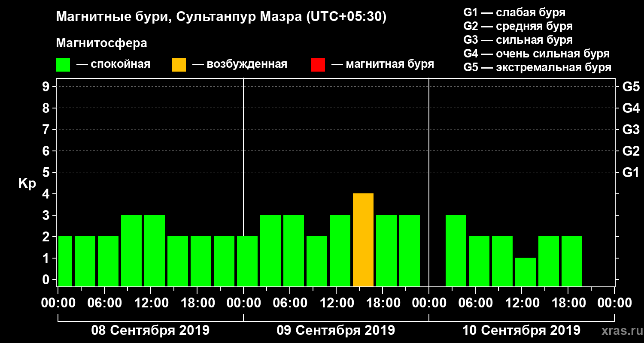The height and width of the screenshot is (343, 644).
Task: Click the 'G1' label on right axis
Action: [631, 173]
